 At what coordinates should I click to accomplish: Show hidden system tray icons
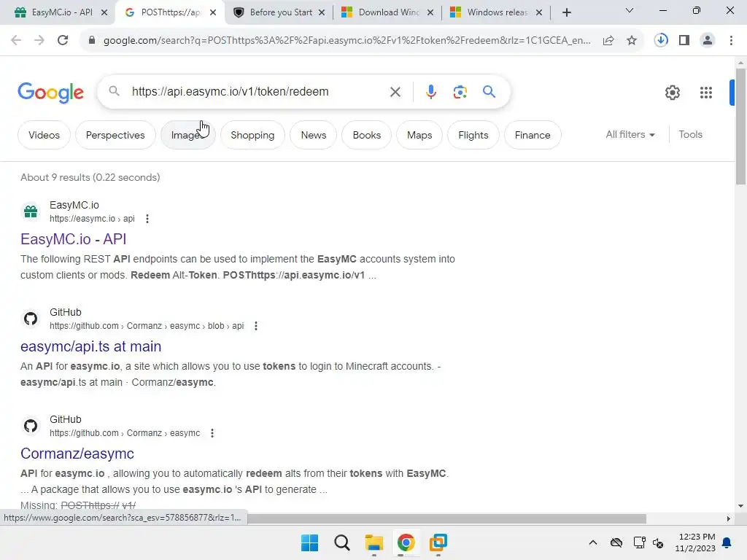pos(592,542)
